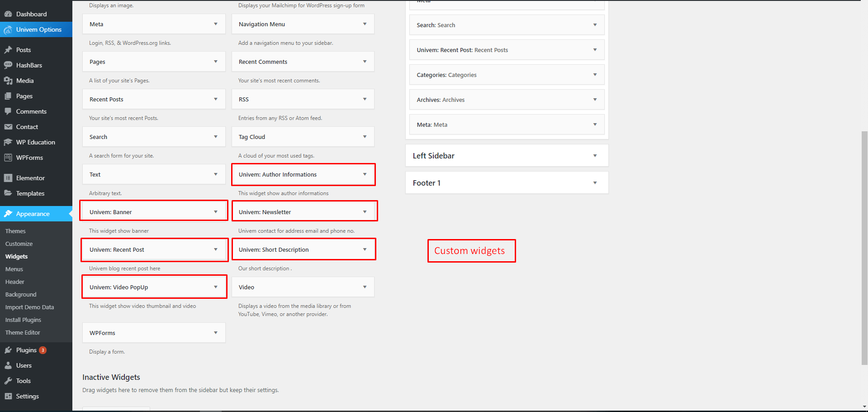Expand the Univem: Newsletter widget arrow

coord(365,212)
